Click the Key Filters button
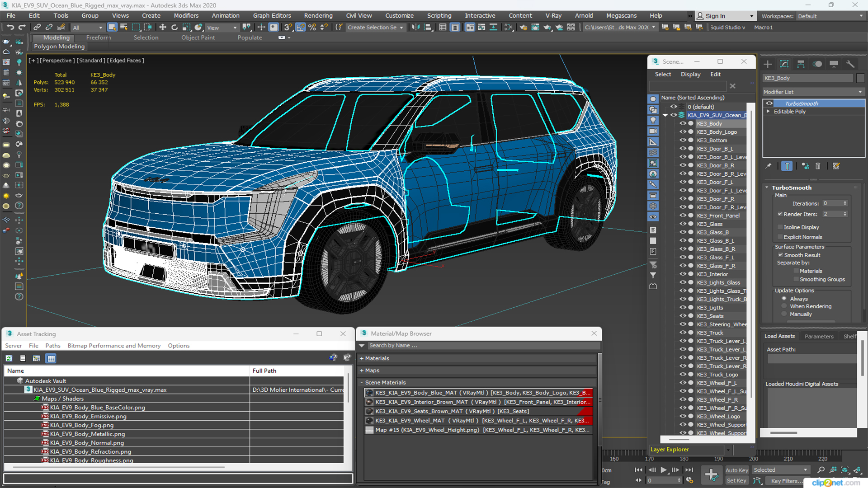 pyautogui.click(x=784, y=481)
